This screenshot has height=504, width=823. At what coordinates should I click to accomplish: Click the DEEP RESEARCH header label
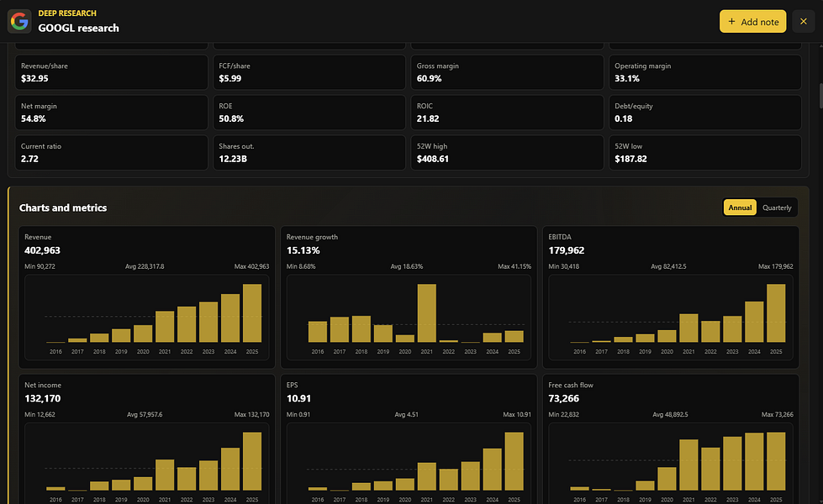67,13
